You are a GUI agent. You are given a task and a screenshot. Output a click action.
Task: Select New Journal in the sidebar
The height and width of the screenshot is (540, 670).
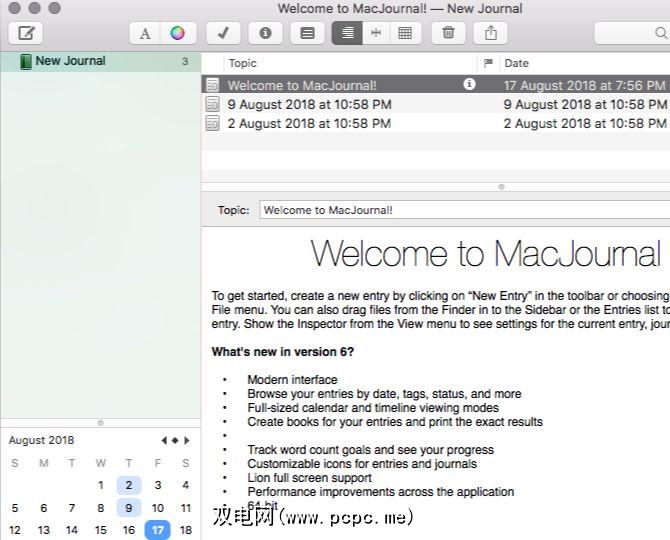(101, 62)
